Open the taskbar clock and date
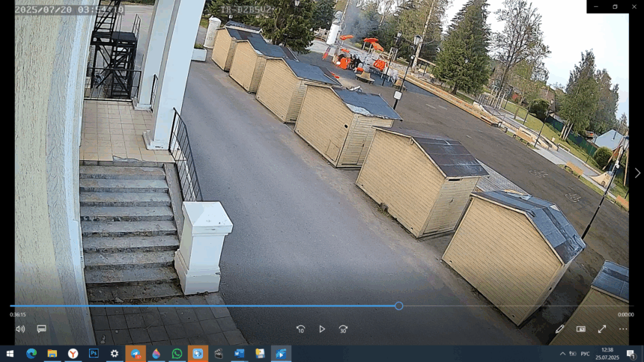Viewport: 644px width, 362px height. [x=607, y=354]
